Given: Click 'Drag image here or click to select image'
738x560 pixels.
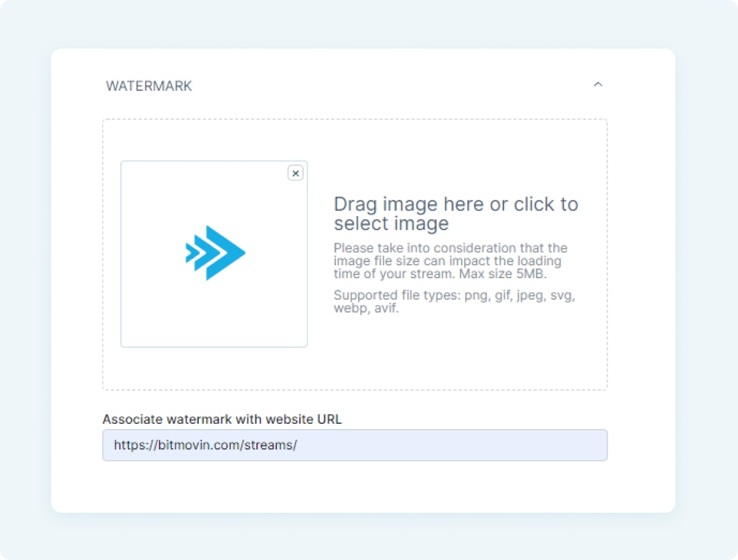Looking at the screenshot, I should pos(455,213).
